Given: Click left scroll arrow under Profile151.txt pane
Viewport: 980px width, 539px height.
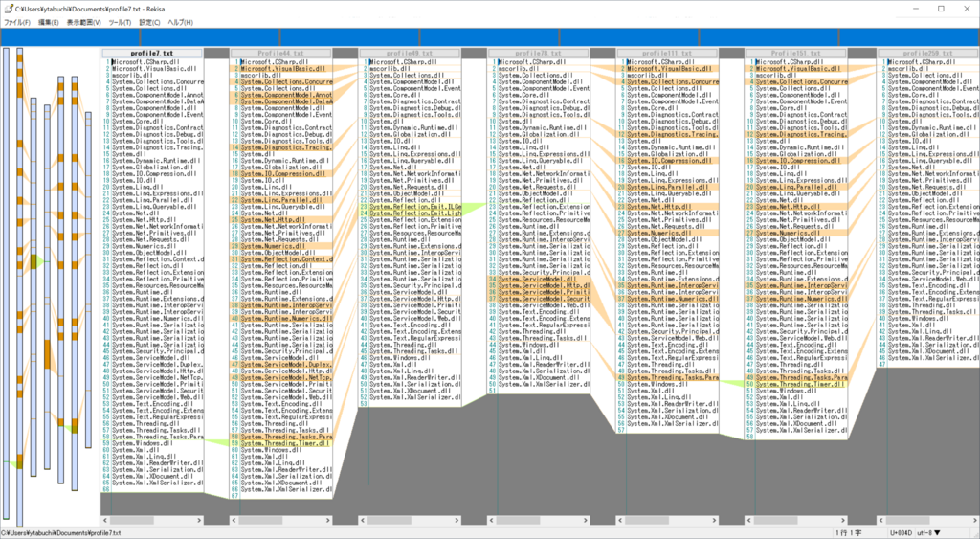Looking at the screenshot, I should [x=749, y=520].
